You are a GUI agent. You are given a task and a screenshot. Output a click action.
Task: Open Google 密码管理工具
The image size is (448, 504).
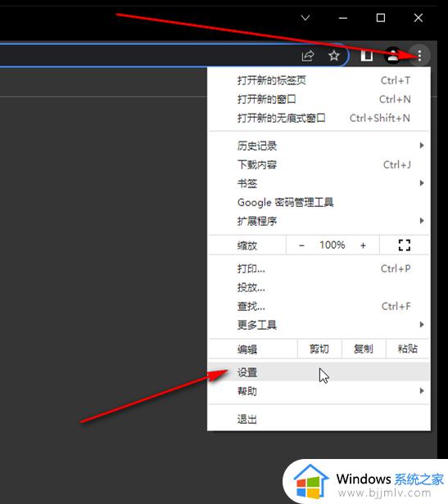pyautogui.click(x=319, y=202)
